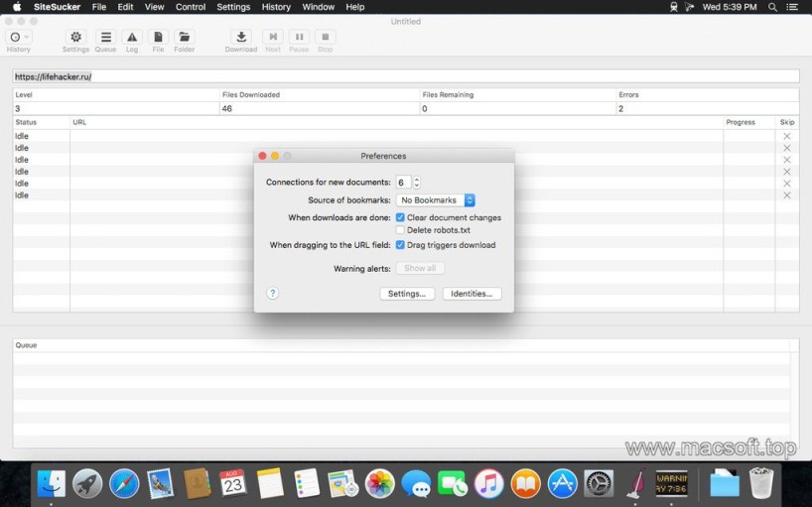812x507 pixels.
Task: Uncheck Clear document changes checkbox
Action: [400, 217]
